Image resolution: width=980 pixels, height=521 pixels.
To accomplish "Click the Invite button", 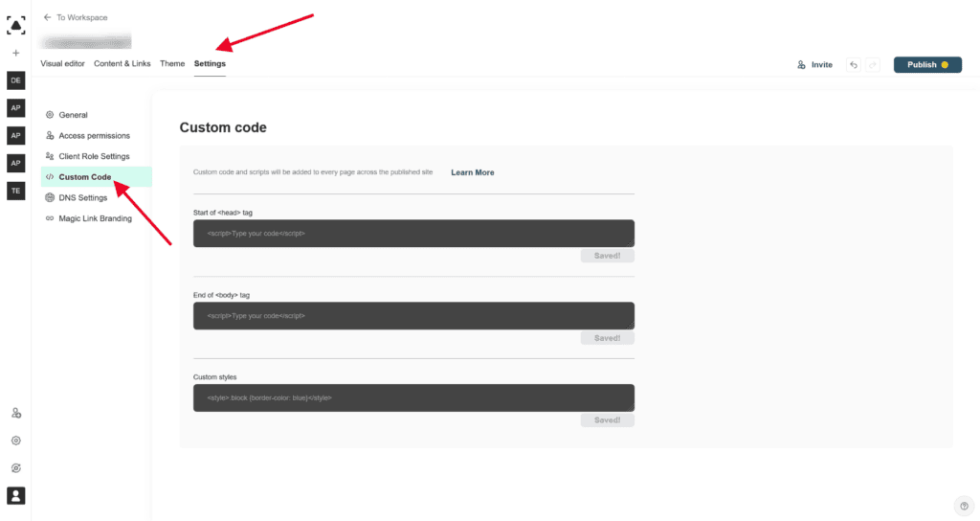I will click(815, 65).
